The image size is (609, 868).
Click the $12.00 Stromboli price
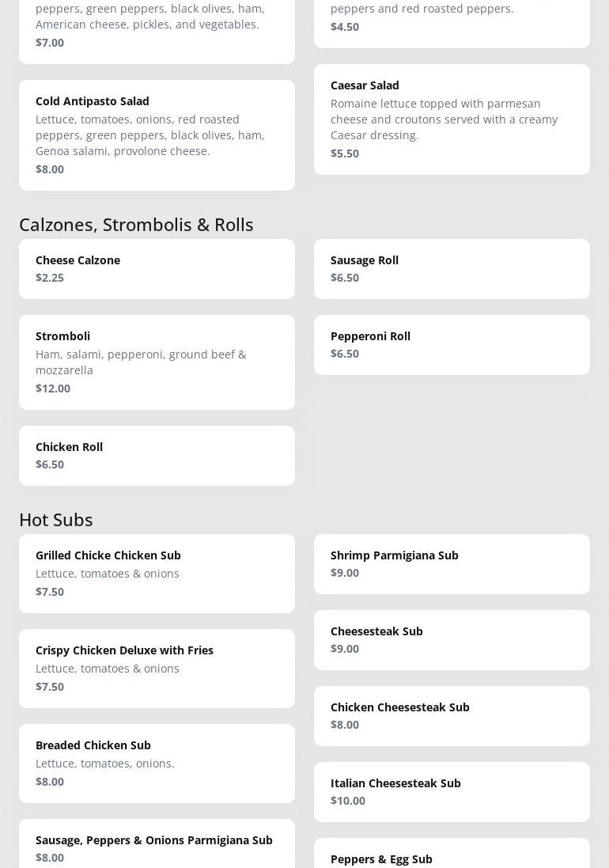pos(53,388)
